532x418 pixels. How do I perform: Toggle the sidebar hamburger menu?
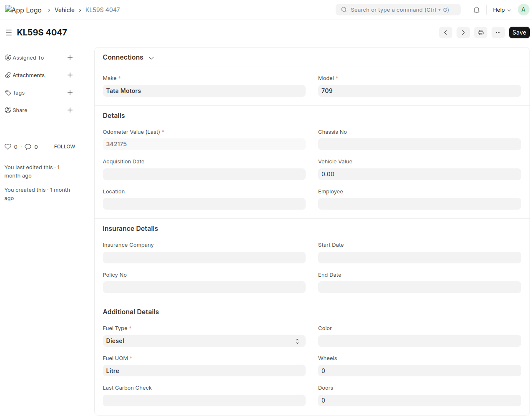pyautogui.click(x=8, y=33)
